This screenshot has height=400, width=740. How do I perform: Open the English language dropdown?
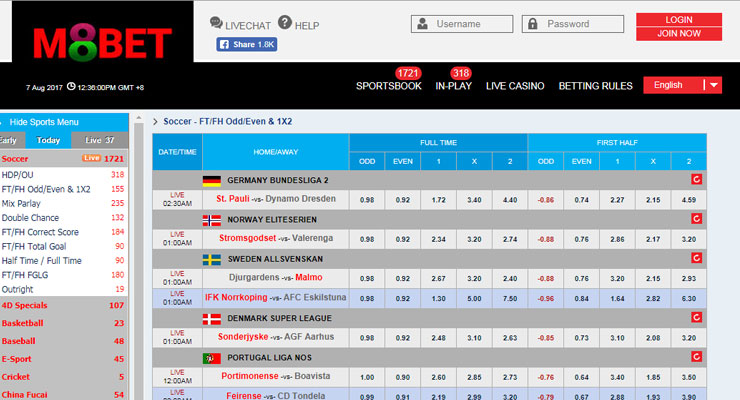point(683,86)
